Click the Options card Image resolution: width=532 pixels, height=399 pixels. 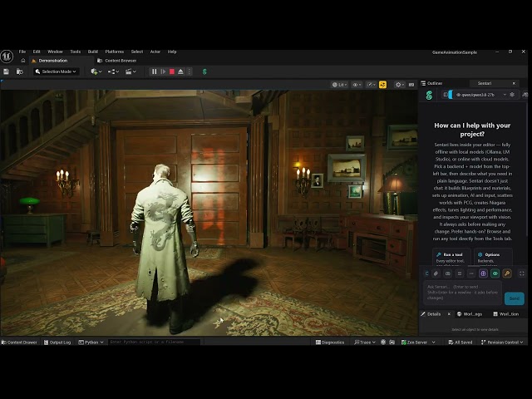point(493,257)
